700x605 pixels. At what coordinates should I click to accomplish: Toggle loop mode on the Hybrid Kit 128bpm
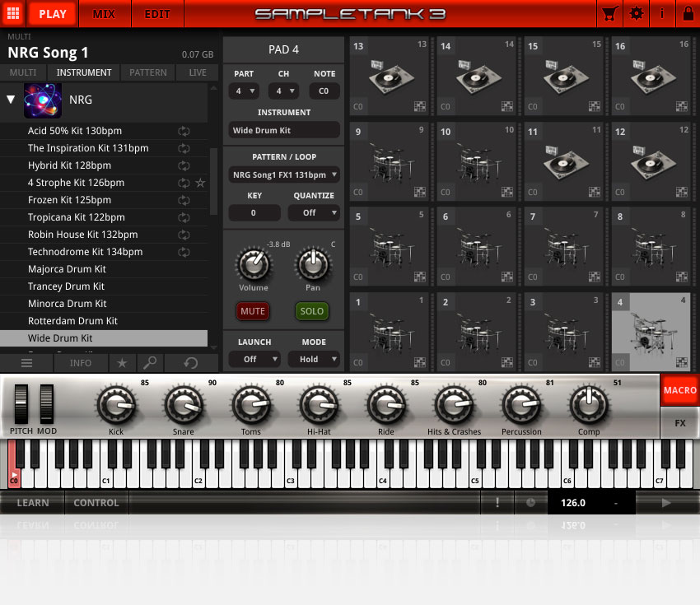click(183, 165)
